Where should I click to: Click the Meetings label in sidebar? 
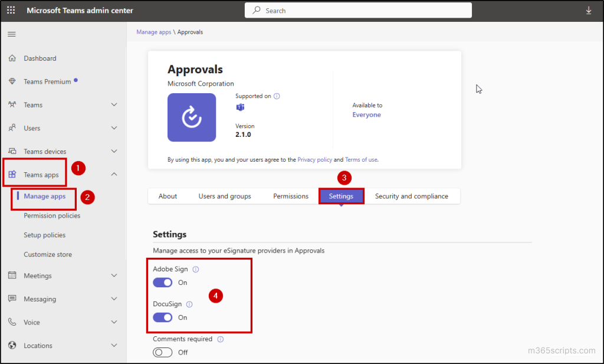click(38, 276)
